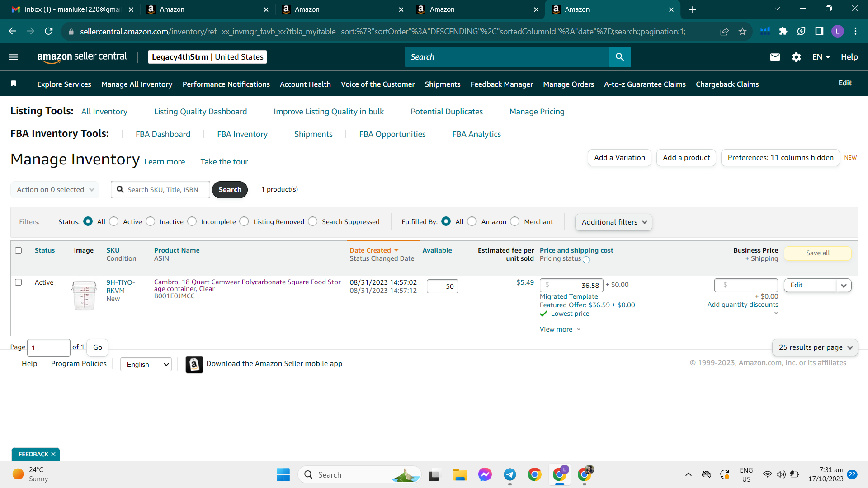Click the price field showing 36.58
Image resolution: width=868 pixels, height=488 pixels.
(571, 285)
